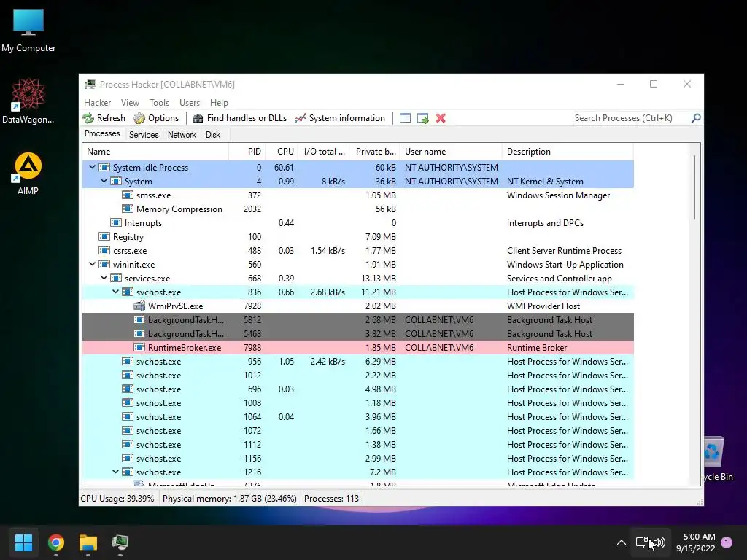Click Processes: 113 status bar entry
The width and height of the screenshot is (747, 560).
click(331, 499)
